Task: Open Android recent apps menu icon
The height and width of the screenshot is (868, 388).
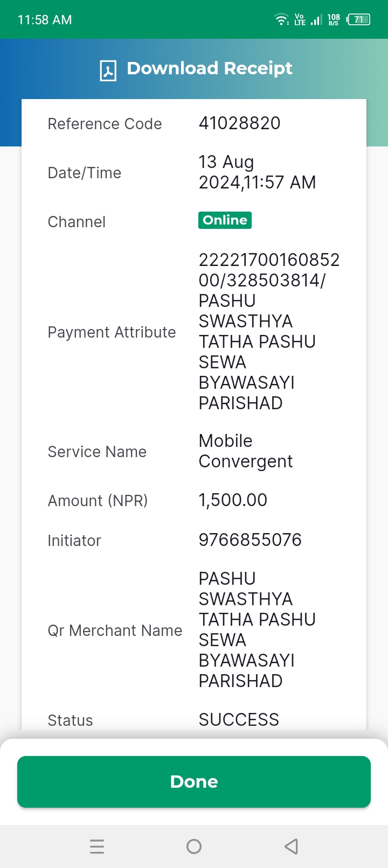Action: [x=97, y=846]
